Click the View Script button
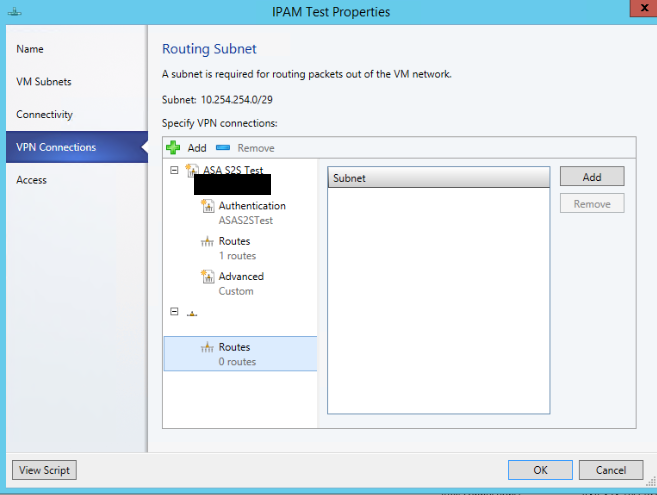This screenshot has width=657, height=495. click(x=44, y=470)
